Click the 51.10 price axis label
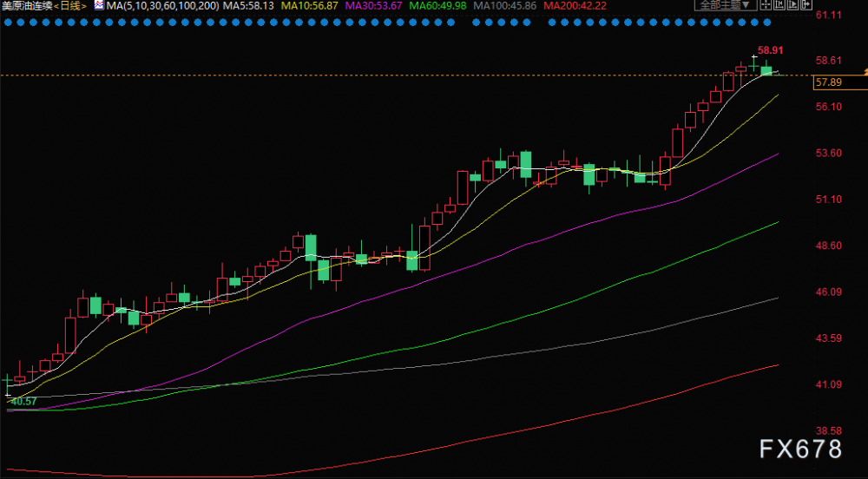Screen dimensions: 868x479 click(829, 200)
